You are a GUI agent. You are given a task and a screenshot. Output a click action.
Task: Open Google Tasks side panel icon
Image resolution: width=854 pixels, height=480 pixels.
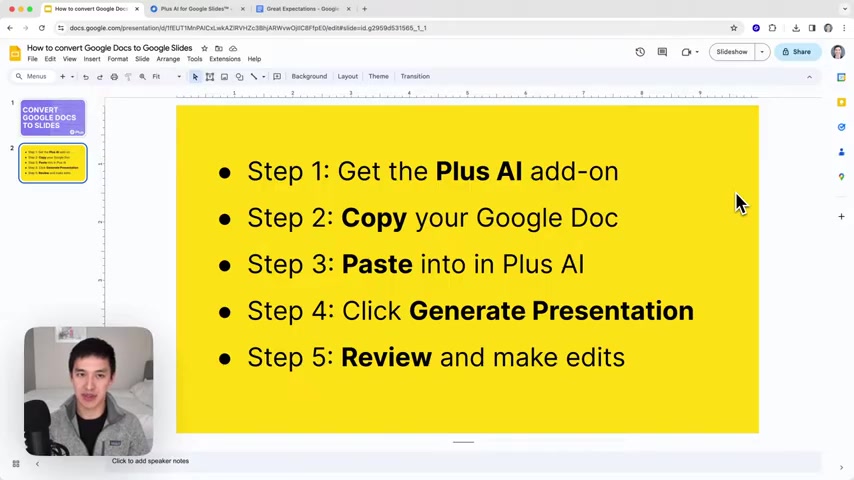click(x=841, y=127)
